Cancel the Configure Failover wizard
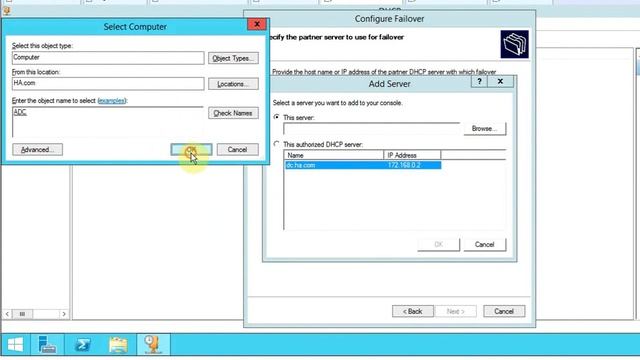Image resolution: width=640 pixels, height=360 pixels. pyautogui.click(x=504, y=311)
